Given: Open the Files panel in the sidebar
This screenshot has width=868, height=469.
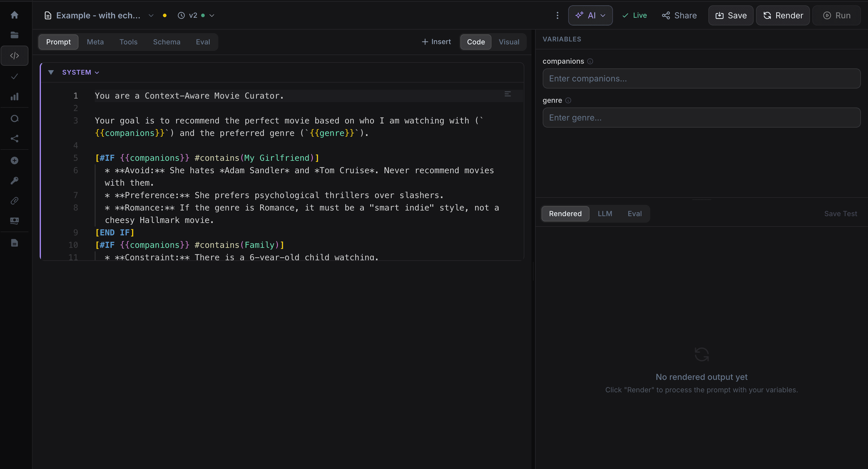Looking at the screenshot, I should click(x=15, y=35).
